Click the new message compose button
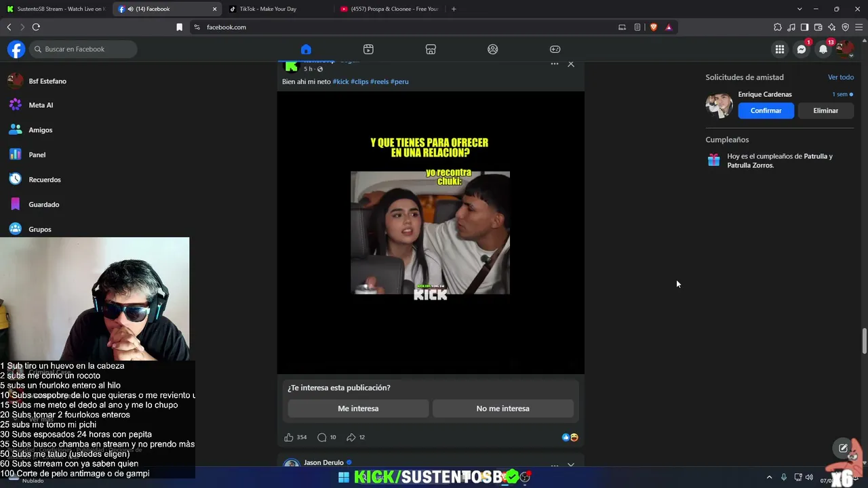 (x=843, y=448)
